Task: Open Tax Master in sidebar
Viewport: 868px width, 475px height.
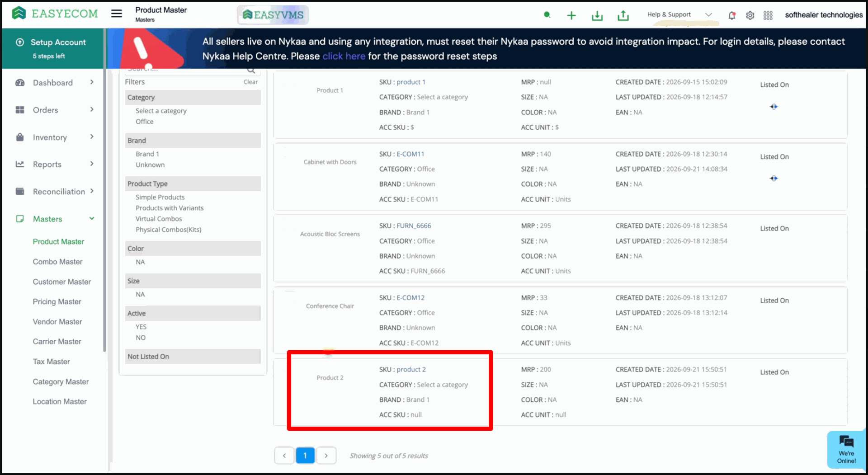Action: click(51, 362)
